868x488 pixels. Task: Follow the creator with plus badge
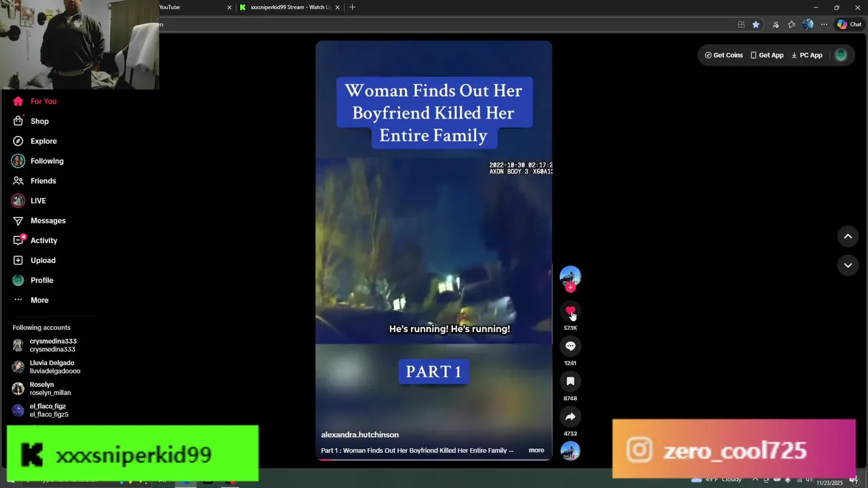coord(570,288)
